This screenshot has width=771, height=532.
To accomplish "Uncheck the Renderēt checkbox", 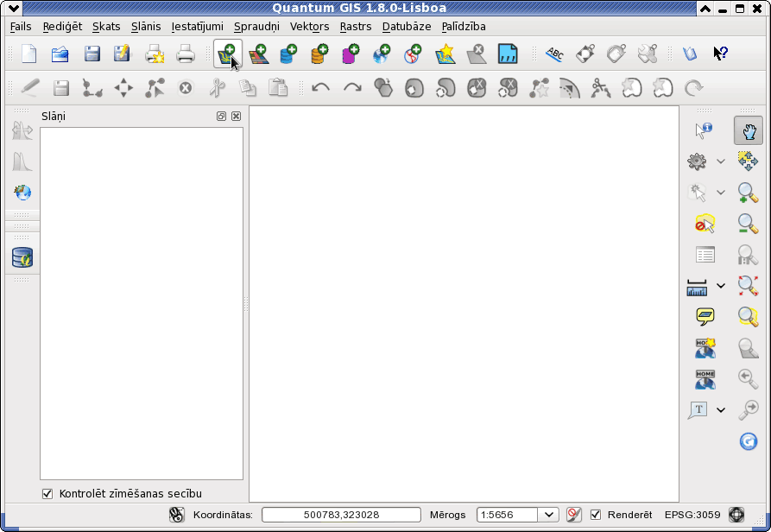I will pyautogui.click(x=596, y=515).
